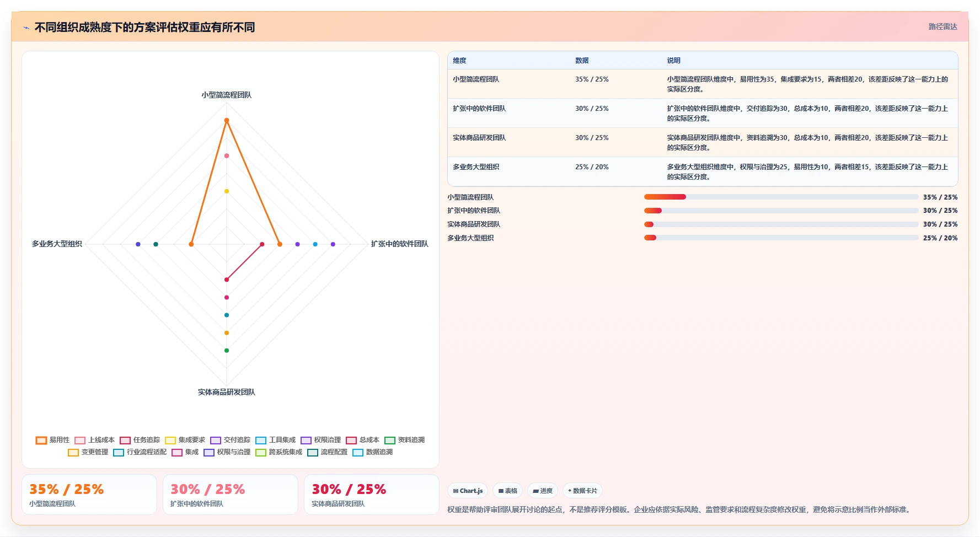
Task: Click the 25% / 20% value in table
Action: coord(592,167)
